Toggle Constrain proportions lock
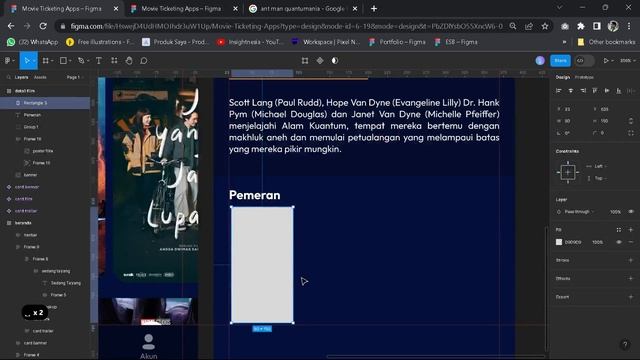Screen dimensions: 640x360 [x=631, y=121]
